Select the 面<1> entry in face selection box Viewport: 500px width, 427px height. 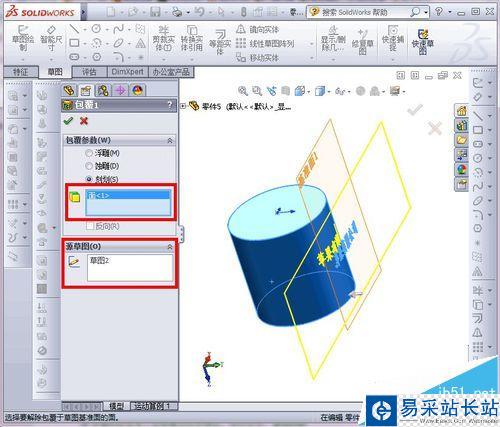[x=128, y=195]
